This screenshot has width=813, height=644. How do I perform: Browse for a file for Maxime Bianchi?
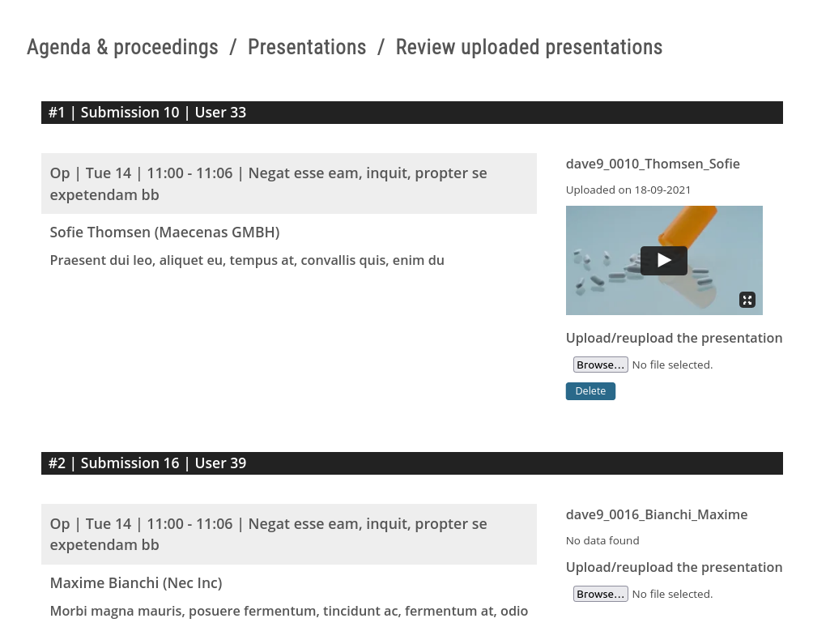click(x=600, y=594)
